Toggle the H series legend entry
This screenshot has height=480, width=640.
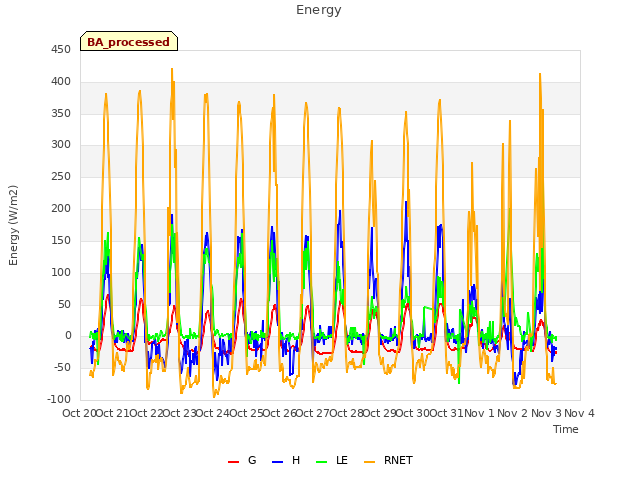(x=286, y=460)
